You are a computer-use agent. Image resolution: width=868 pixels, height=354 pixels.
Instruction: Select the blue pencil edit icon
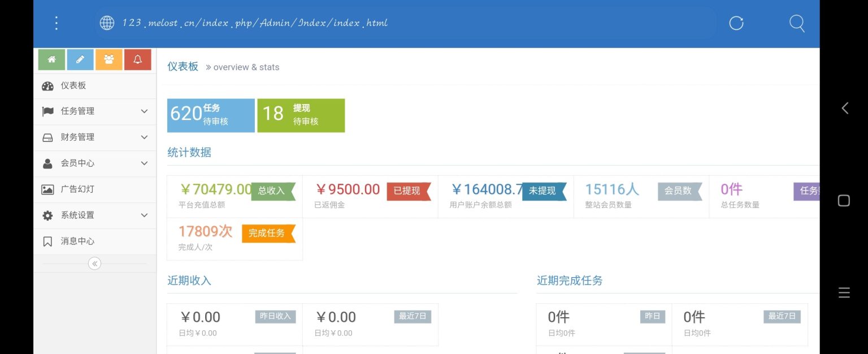[x=80, y=59]
